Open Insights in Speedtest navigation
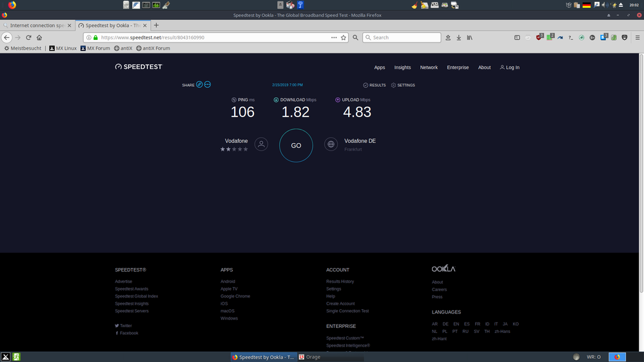 (402, 68)
